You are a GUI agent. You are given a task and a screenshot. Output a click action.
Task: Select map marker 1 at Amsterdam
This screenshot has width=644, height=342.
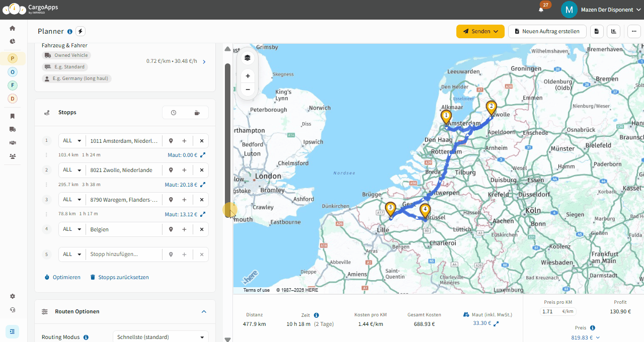(x=446, y=117)
